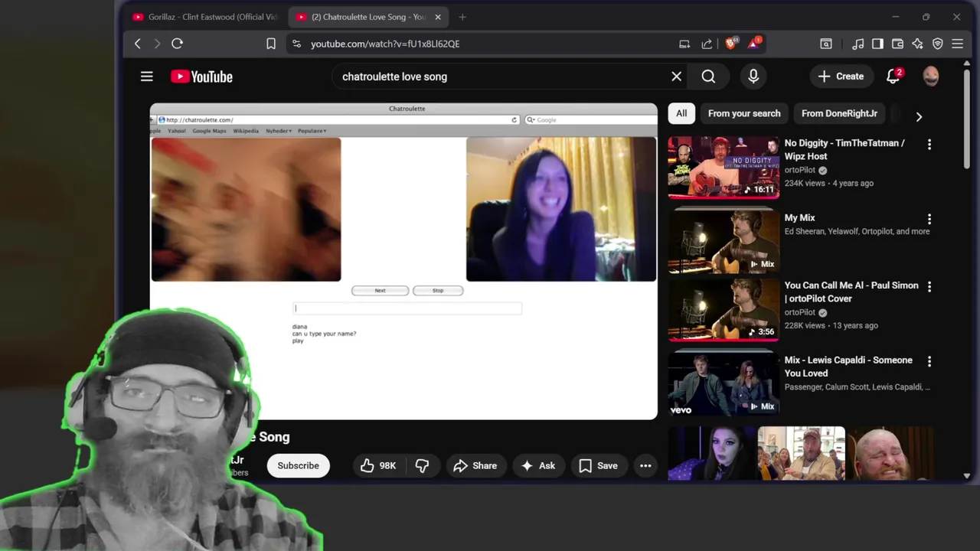This screenshot has width=980, height=551.
Task: Select the All filter chip
Action: [x=681, y=113]
